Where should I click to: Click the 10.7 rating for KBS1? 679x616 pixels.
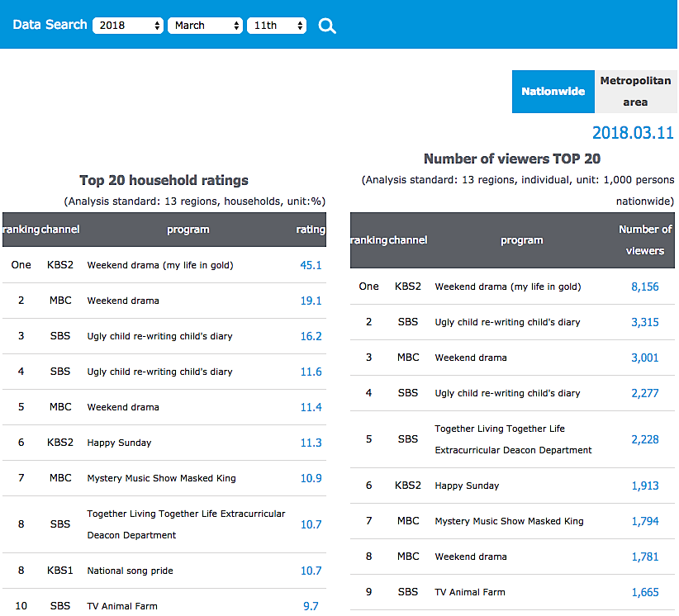(311, 571)
